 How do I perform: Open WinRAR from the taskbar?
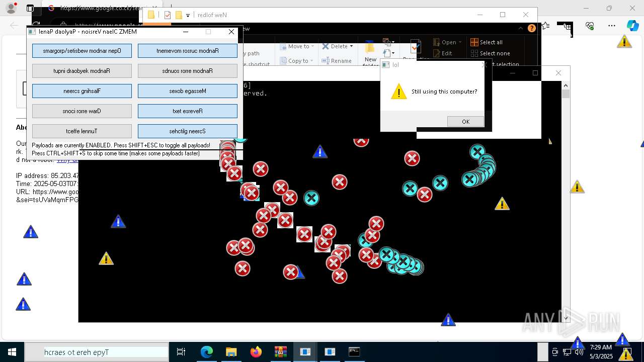(280, 352)
